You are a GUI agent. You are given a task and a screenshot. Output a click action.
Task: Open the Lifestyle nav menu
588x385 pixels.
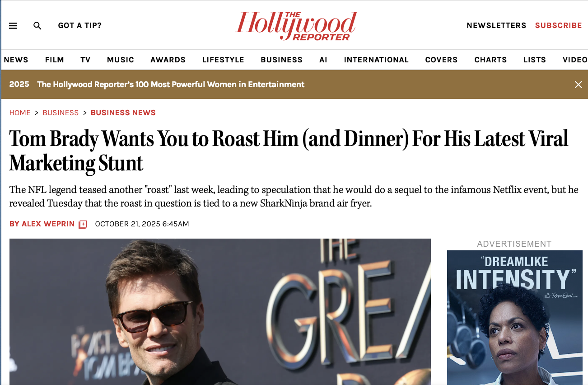(223, 60)
